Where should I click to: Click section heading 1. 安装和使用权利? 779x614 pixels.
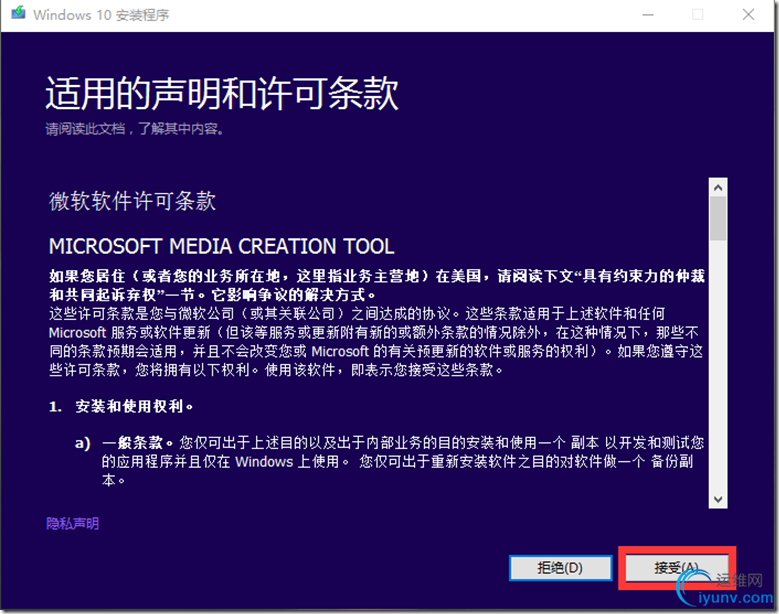(121, 406)
